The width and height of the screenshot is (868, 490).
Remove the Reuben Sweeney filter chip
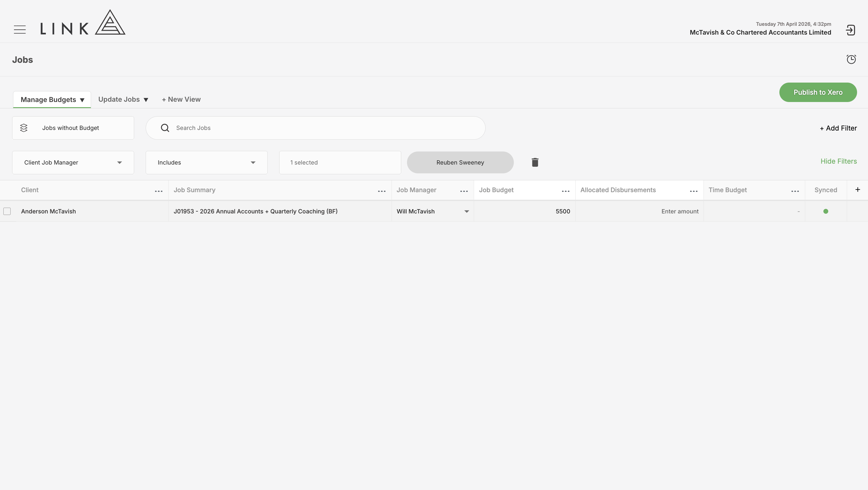coord(460,162)
